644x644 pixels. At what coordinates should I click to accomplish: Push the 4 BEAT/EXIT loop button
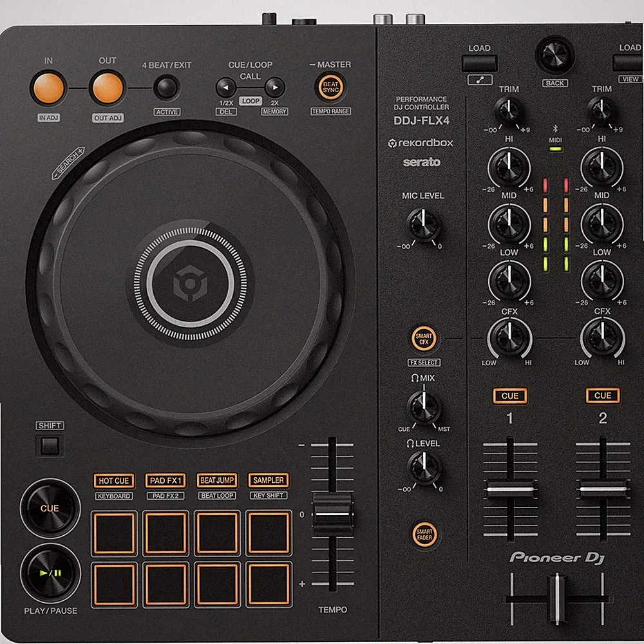[x=167, y=88]
